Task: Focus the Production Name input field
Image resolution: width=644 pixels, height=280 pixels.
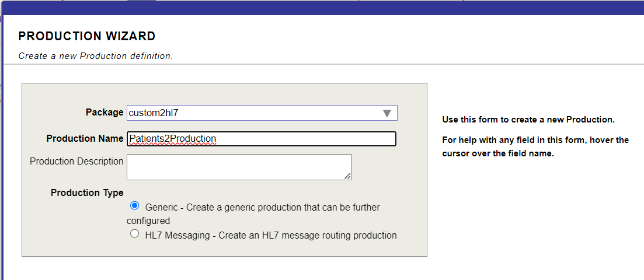Action: (x=262, y=139)
